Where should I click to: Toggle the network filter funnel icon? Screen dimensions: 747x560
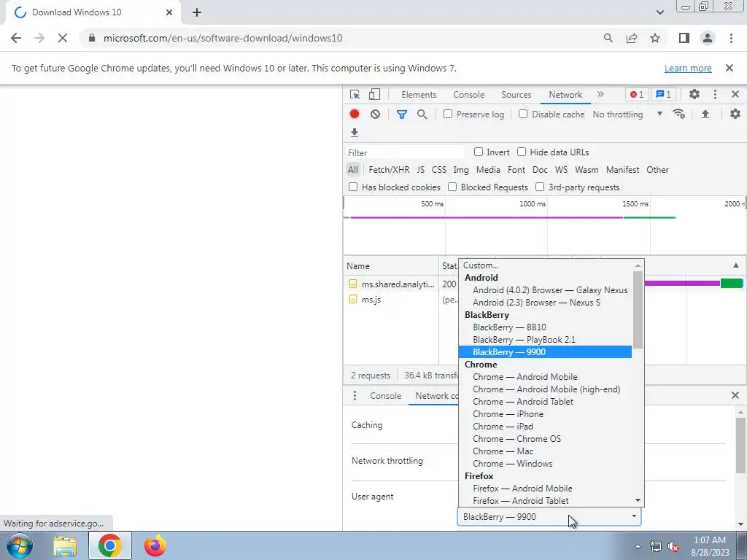[x=402, y=114]
